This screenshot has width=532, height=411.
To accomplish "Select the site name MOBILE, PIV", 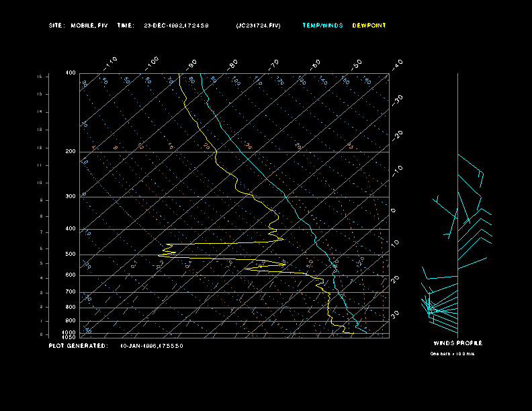I will tap(89, 26).
